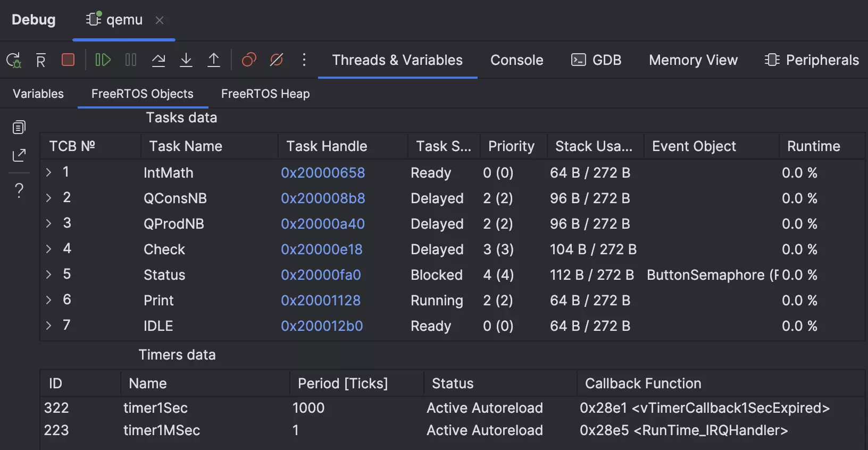Expand the IntMath task row
The width and height of the screenshot is (868, 450).
(49, 172)
